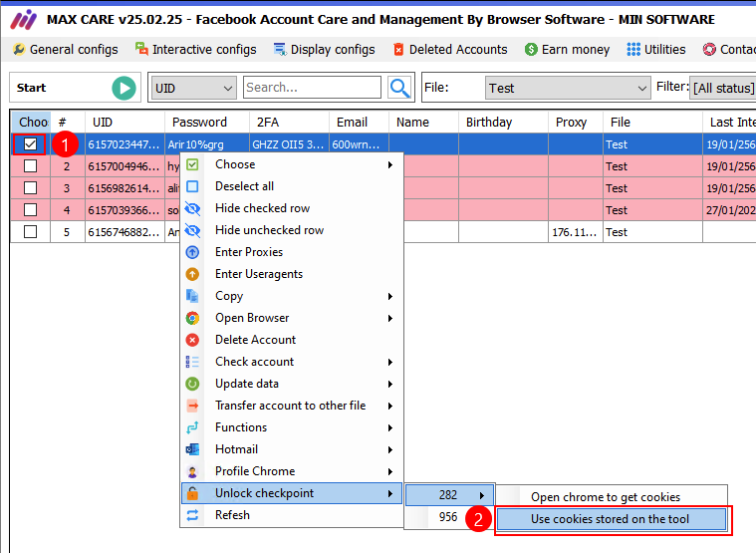The image size is (756, 553).
Task: Click the Proxy column header
Action: click(x=576, y=122)
